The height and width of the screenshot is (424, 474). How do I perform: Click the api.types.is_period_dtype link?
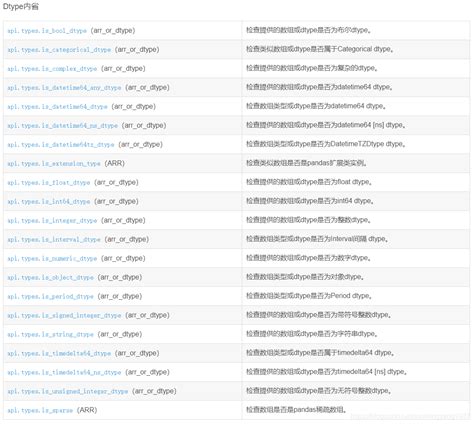(x=50, y=297)
